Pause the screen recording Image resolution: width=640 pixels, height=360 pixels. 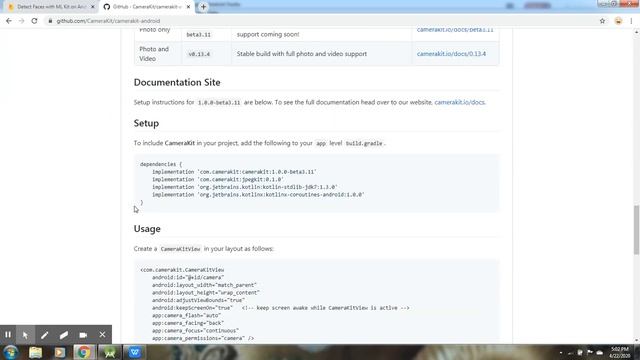click(8, 335)
